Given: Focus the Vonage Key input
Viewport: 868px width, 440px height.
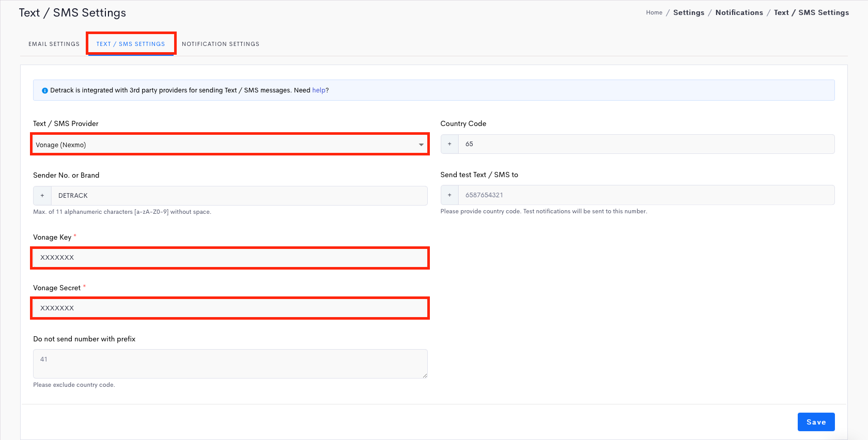Looking at the screenshot, I should coord(230,258).
